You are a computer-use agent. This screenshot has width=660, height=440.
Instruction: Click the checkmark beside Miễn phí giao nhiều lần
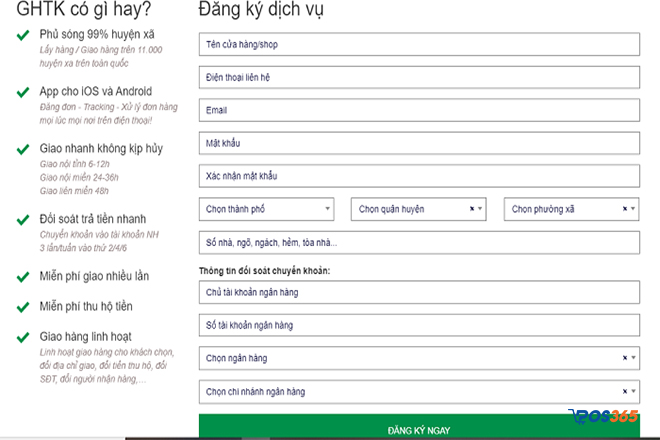click(x=22, y=276)
